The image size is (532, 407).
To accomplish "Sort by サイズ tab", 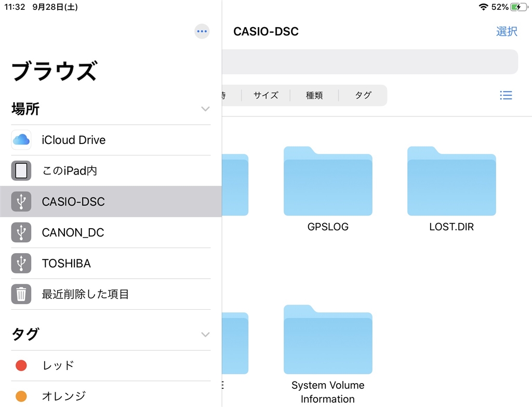I will tap(265, 96).
